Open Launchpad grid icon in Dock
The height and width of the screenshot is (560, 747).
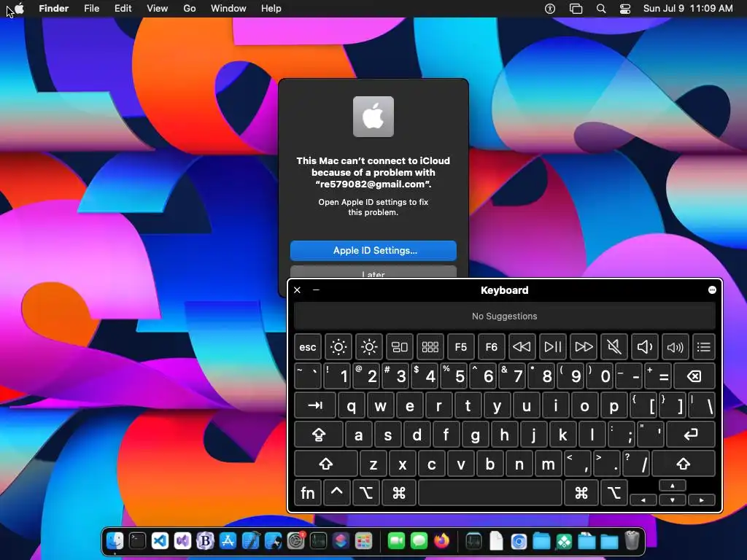coord(364,541)
